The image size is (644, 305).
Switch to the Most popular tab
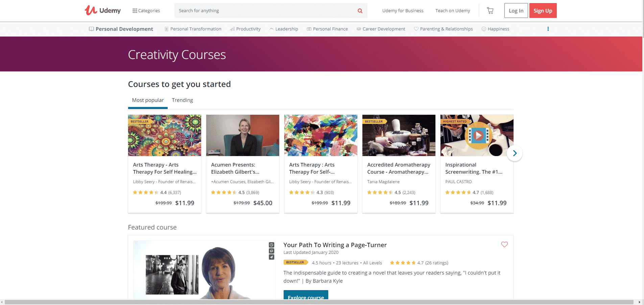coord(148,100)
